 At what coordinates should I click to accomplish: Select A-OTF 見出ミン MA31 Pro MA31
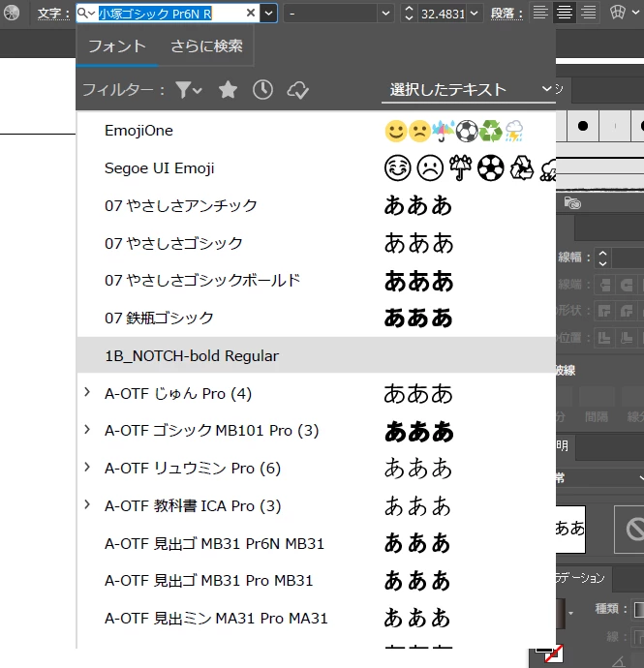click(317, 619)
